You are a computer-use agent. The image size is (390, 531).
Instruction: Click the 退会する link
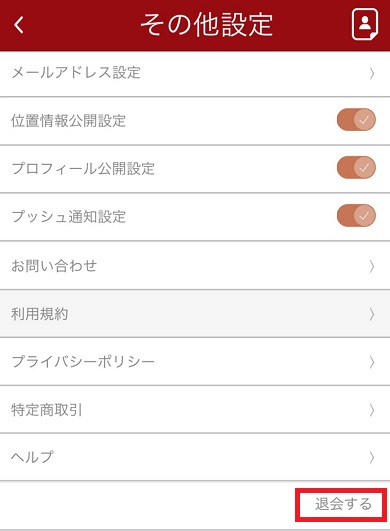[x=343, y=504]
